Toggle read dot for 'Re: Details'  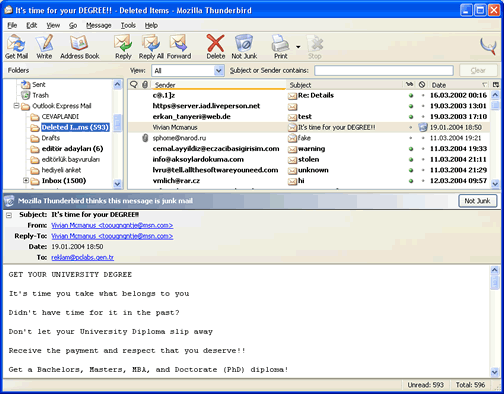(x=411, y=95)
